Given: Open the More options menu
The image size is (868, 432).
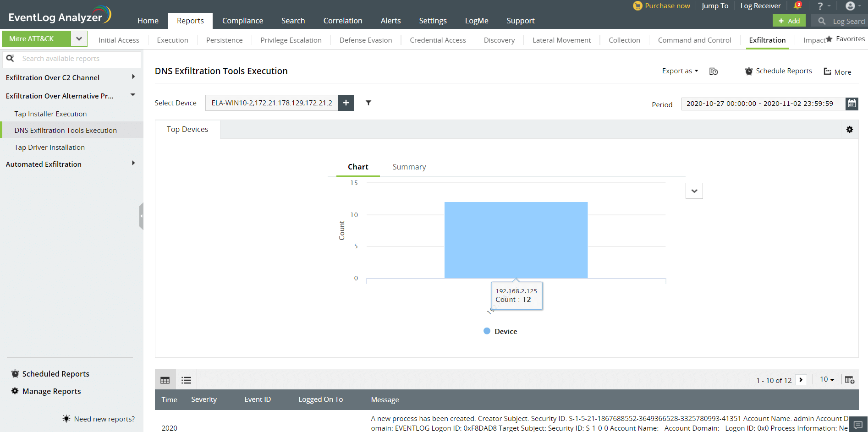Looking at the screenshot, I should click(838, 72).
